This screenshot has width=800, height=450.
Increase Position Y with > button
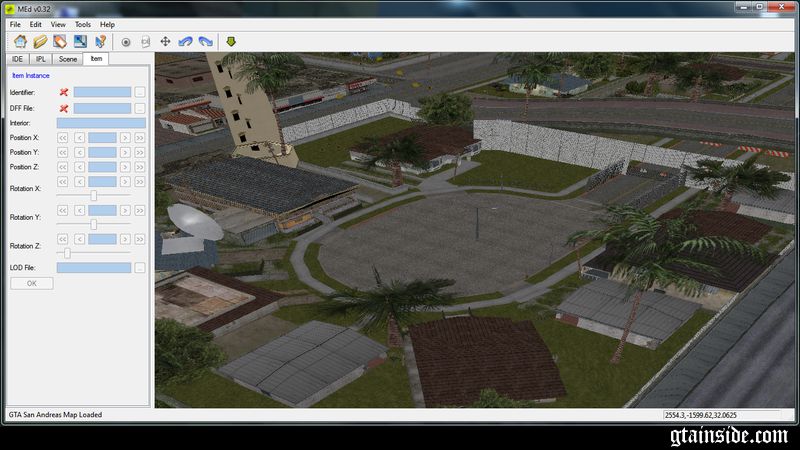point(125,152)
